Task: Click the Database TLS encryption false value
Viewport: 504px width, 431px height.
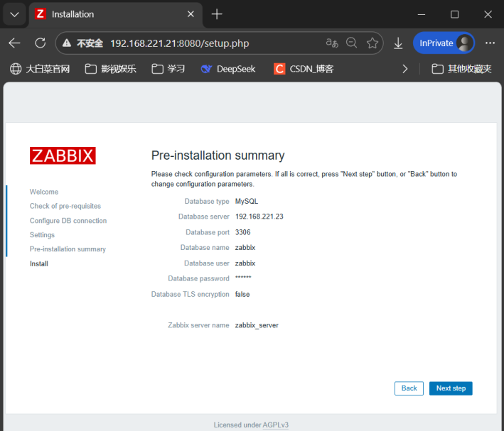Action: (242, 294)
